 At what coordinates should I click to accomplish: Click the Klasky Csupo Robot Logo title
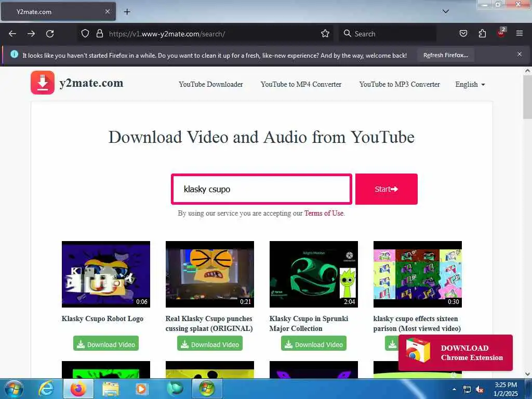pos(102,318)
